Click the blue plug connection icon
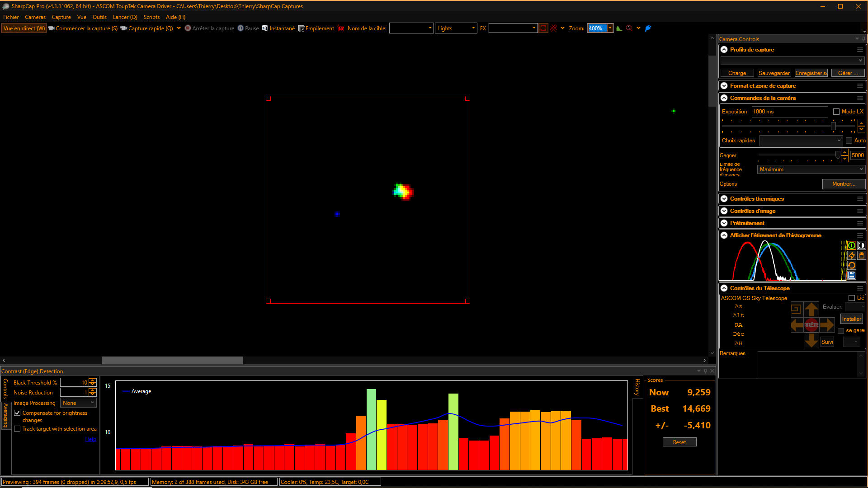The height and width of the screenshot is (488, 868). [x=648, y=28]
